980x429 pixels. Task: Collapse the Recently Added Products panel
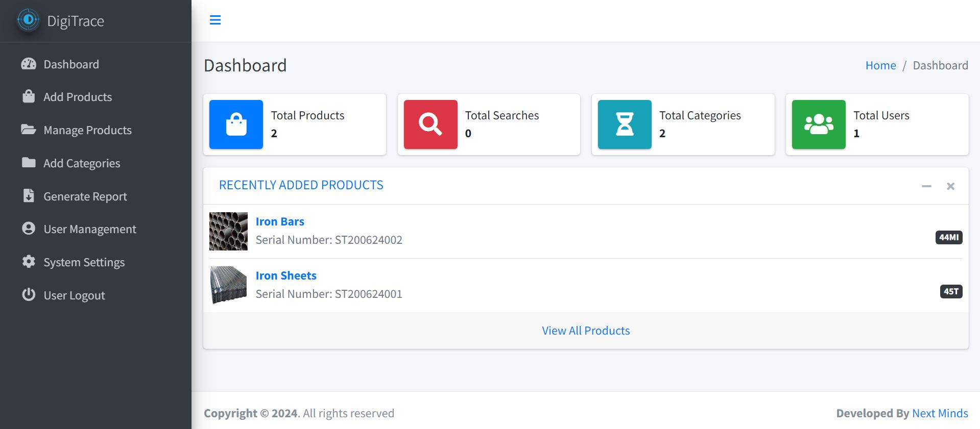[x=926, y=186]
